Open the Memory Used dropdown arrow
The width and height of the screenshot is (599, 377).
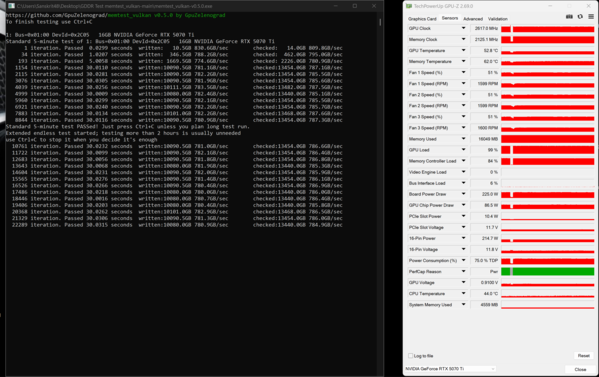(x=463, y=139)
